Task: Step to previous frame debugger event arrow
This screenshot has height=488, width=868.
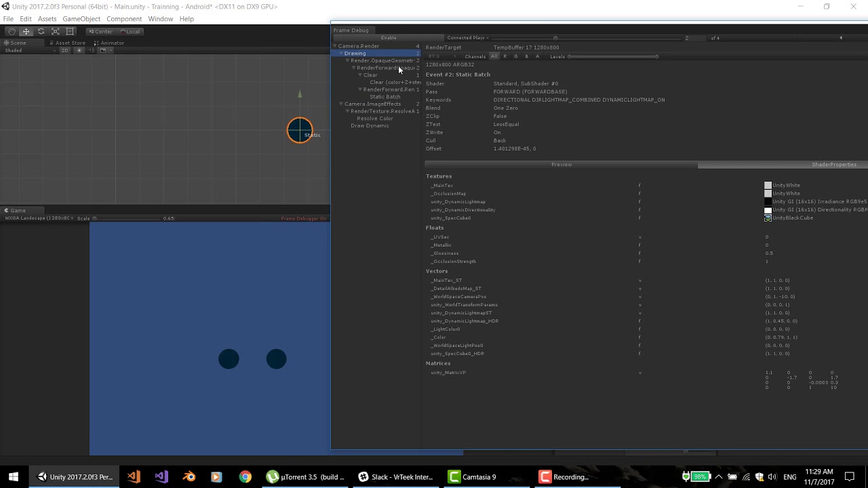Action: point(841,38)
